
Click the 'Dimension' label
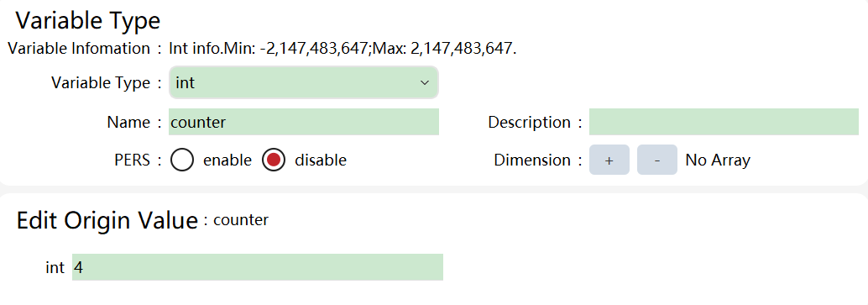click(532, 160)
